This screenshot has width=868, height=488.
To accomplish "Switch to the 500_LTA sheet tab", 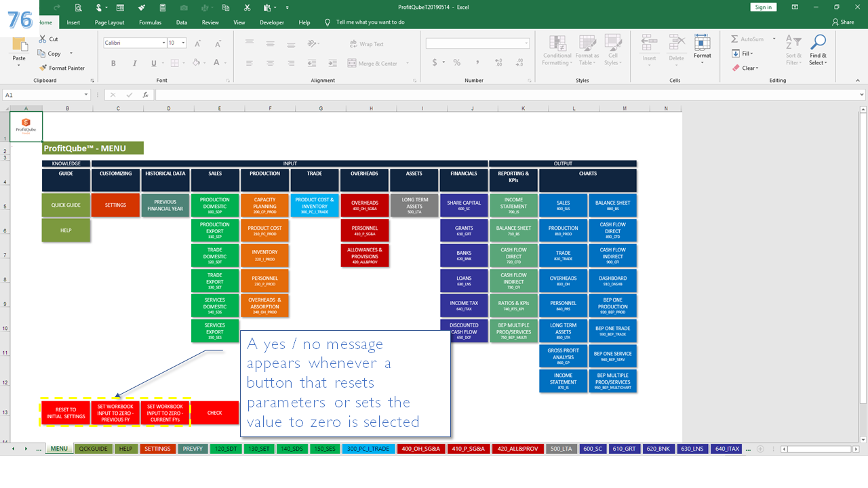I will 561,449.
